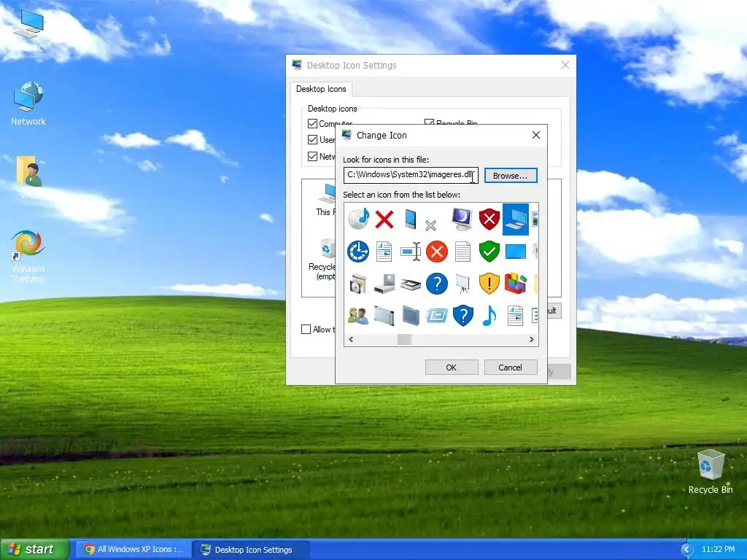The width and height of the screenshot is (747, 560).
Task: Open the Desktop Icons tab
Action: point(321,89)
